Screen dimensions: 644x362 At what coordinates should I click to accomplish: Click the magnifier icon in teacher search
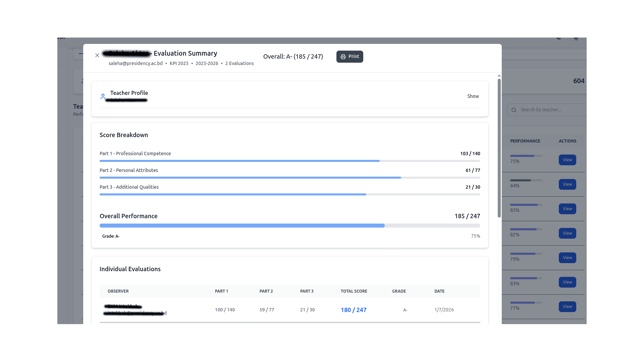(514, 110)
